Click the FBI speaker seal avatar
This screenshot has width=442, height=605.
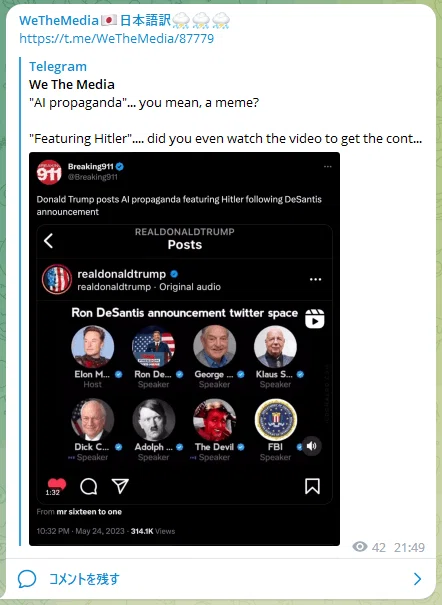[275, 420]
